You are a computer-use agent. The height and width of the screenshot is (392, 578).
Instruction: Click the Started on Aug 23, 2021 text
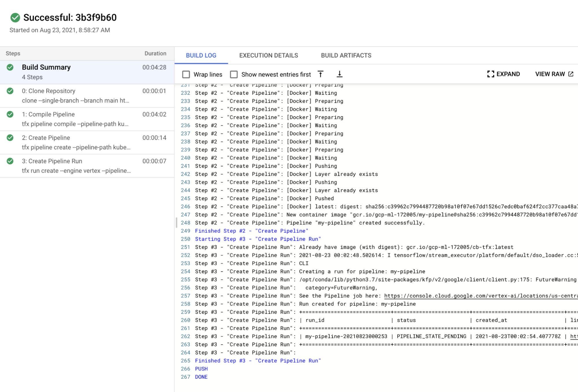pos(60,30)
